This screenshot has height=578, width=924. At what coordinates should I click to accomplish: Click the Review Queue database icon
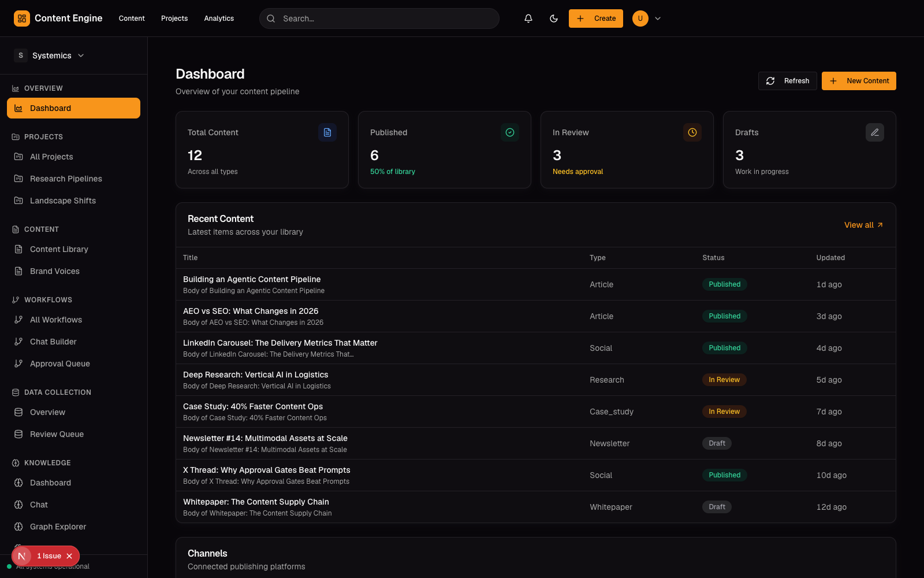click(x=18, y=434)
